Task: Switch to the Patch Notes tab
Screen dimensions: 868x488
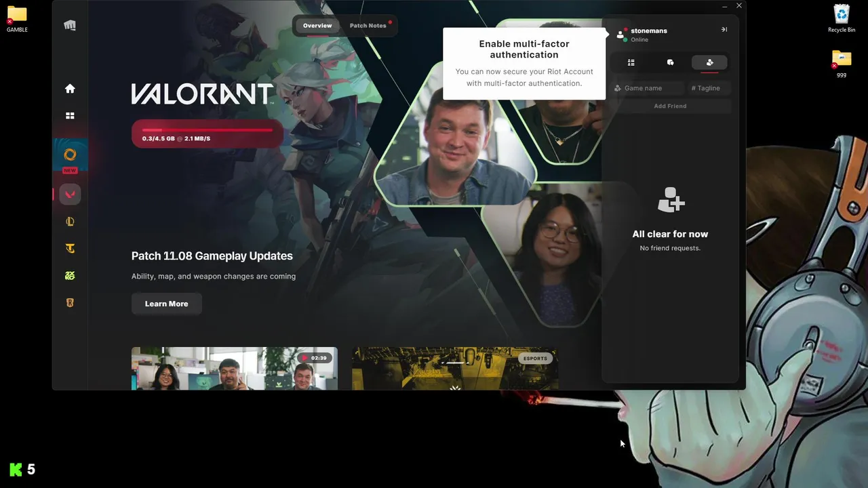Action: point(368,26)
